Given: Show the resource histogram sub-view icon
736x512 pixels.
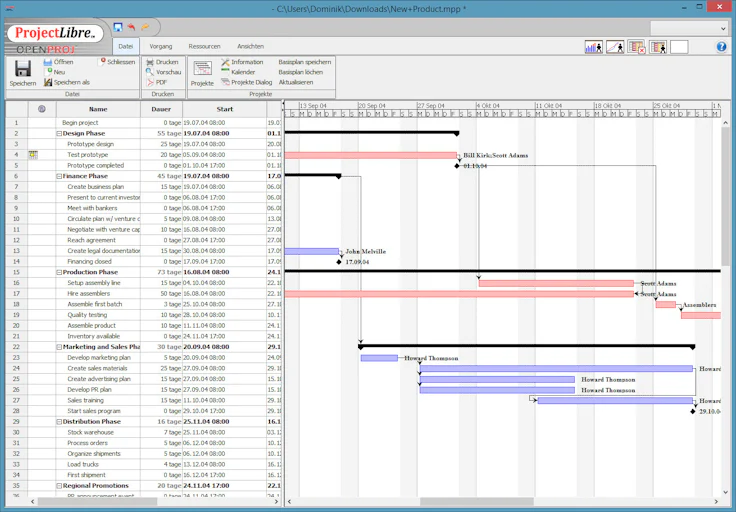Looking at the screenshot, I should click(x=594, y=47).
